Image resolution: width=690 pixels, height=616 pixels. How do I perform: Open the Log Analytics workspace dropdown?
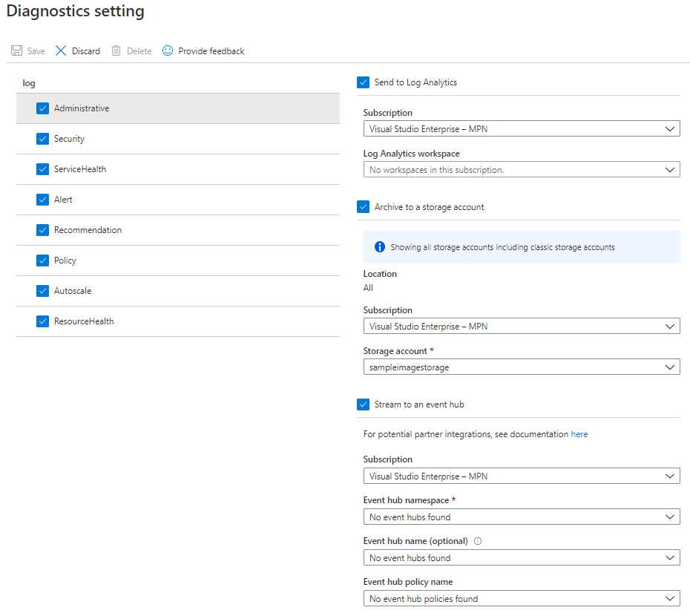click(521, 170)
